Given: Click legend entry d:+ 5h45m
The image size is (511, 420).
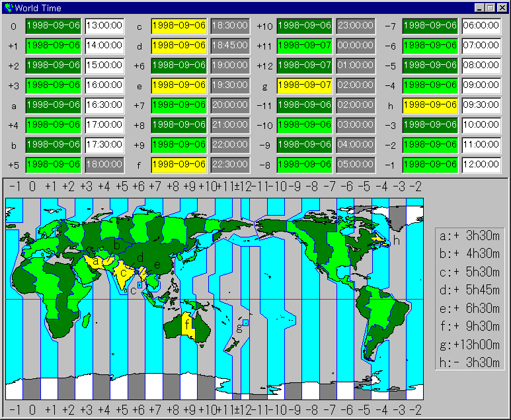Looking at the screenshot, I should coord(469,290).
